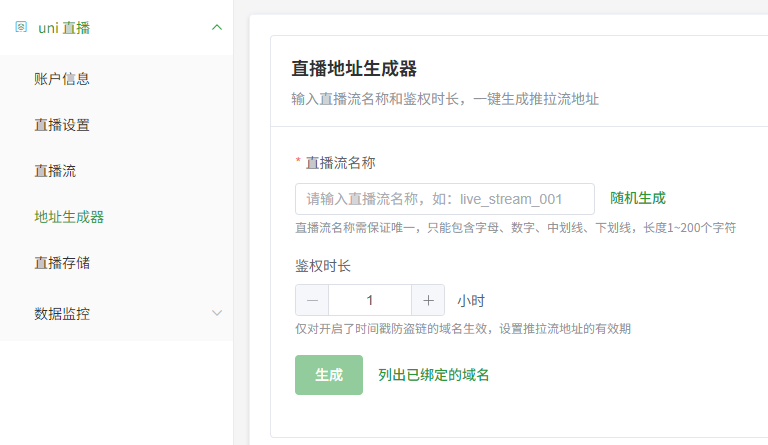The width and height of the screenshot is (768, 445).
Task: Open 直播存储 from the sidebar
Action: pyautogui.click(x=62, y=263)
